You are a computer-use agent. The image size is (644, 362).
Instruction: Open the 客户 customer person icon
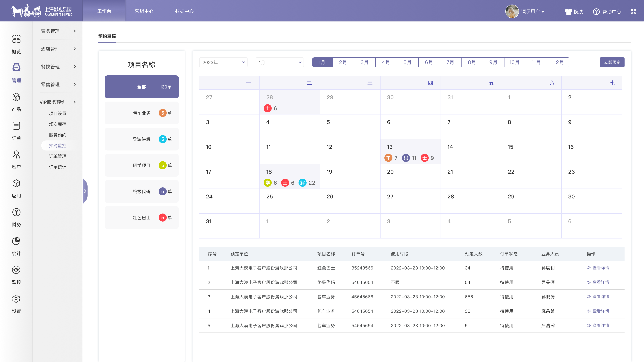[x=16, y=154]
